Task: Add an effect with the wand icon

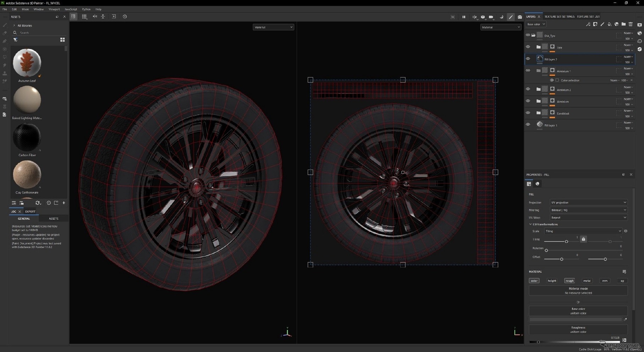Action: click(x=589, y=24)
